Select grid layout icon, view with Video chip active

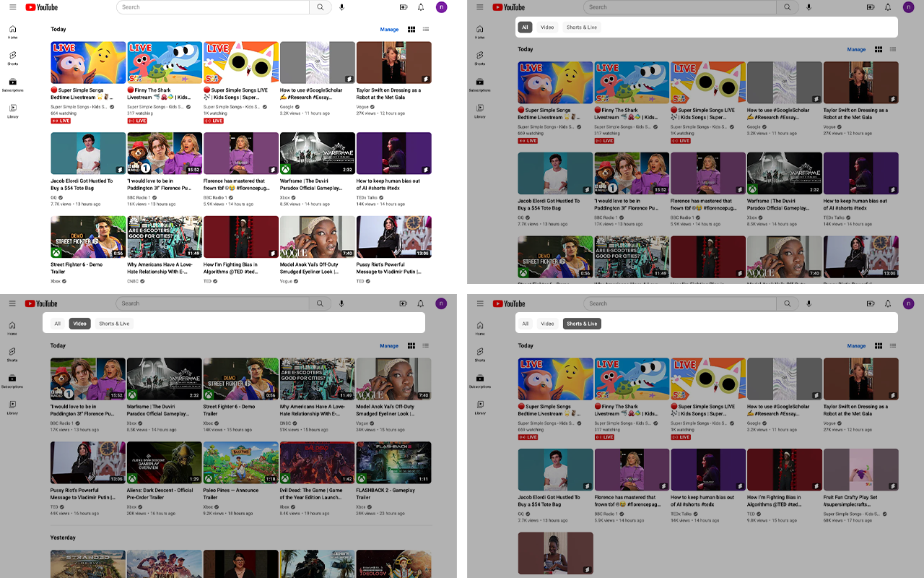coord(411,346)
